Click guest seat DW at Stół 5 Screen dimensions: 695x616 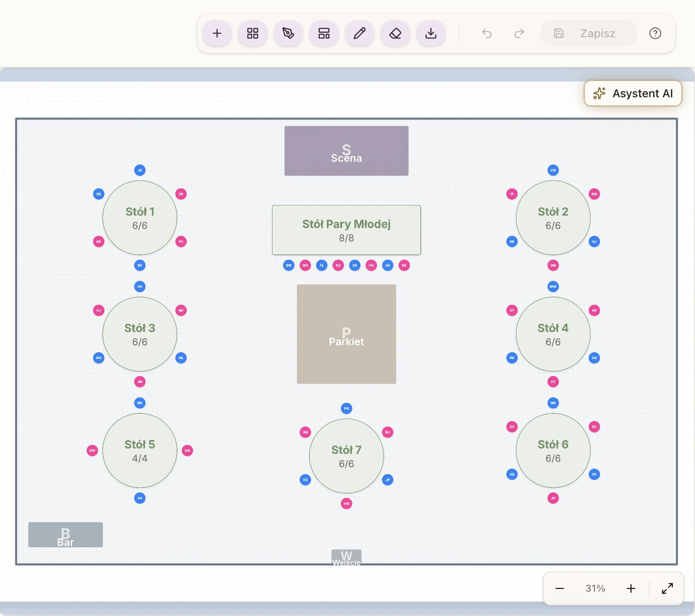click(92, 450)
